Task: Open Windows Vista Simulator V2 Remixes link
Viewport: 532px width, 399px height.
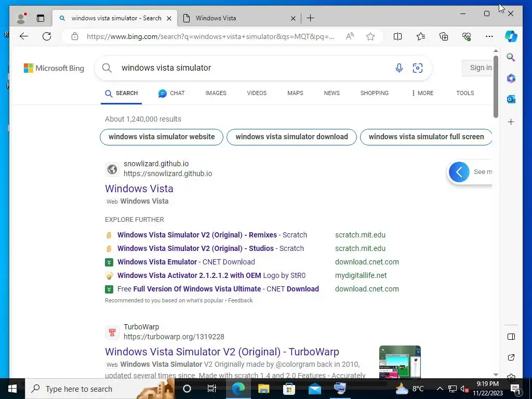Action: click(212, 235)
